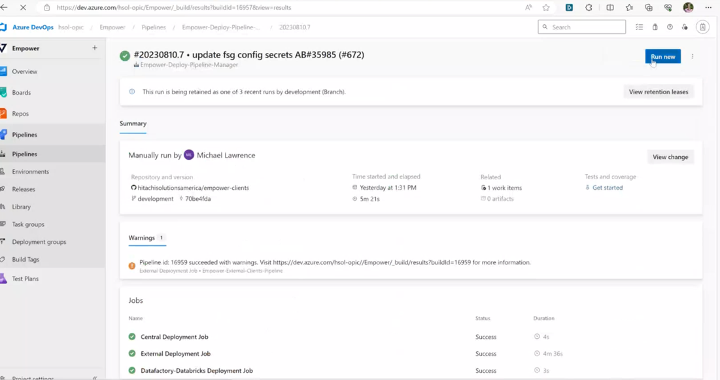
Task: Click the Empower project name in sidebar
Action: pos(26,48)
